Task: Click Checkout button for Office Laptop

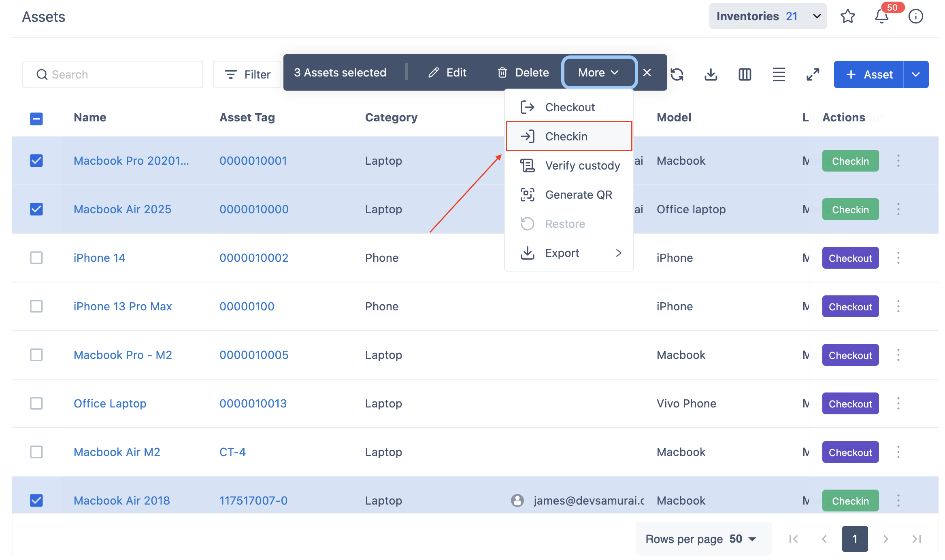Action: [850, 403]
